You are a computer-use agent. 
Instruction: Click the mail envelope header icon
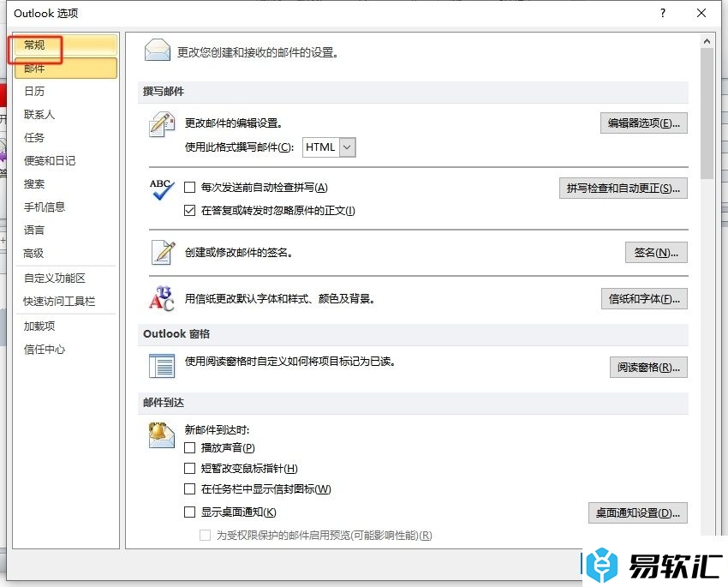[158, 51]
